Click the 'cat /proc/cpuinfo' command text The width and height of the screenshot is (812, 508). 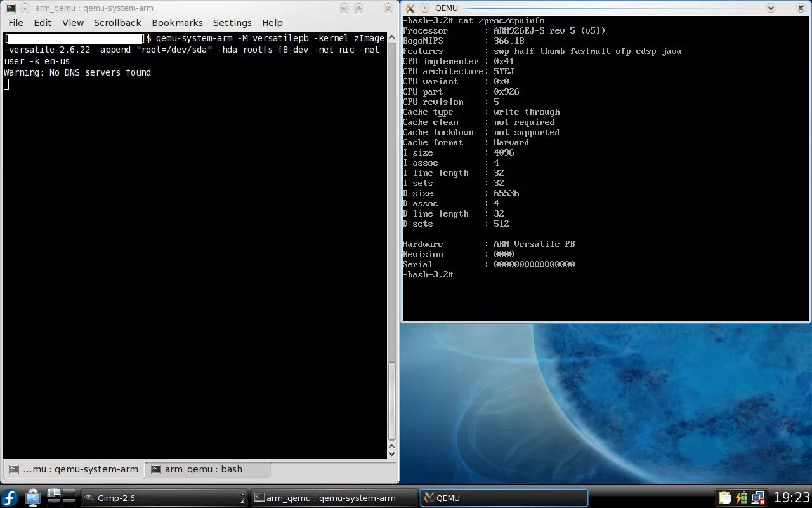[x=501, y=21]
